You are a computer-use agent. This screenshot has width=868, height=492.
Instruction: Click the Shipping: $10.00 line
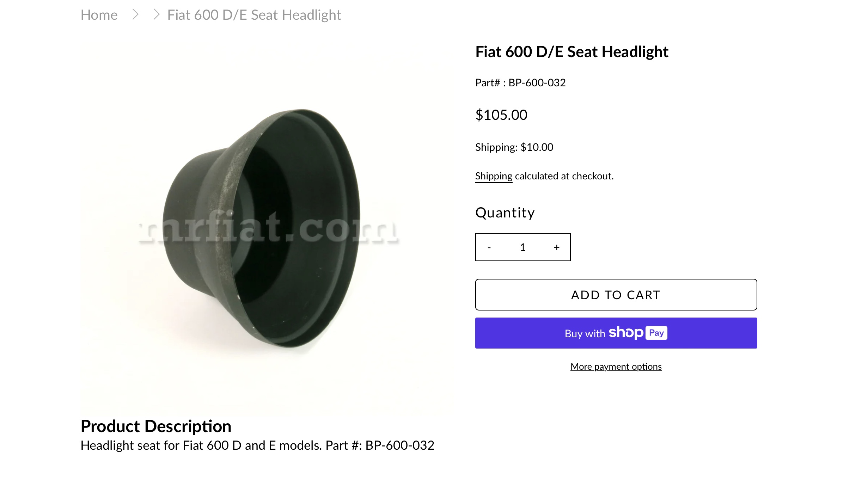(x=514, y=147)
